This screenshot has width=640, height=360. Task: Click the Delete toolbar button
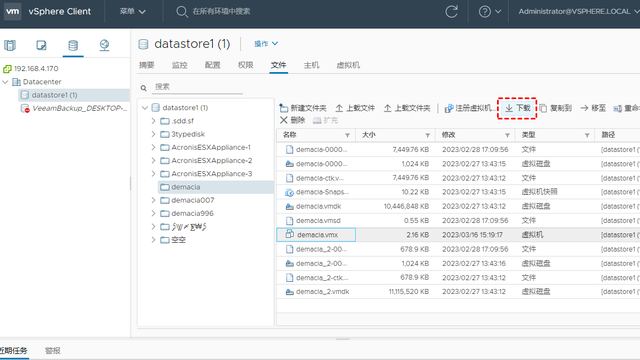click(293, 120)
